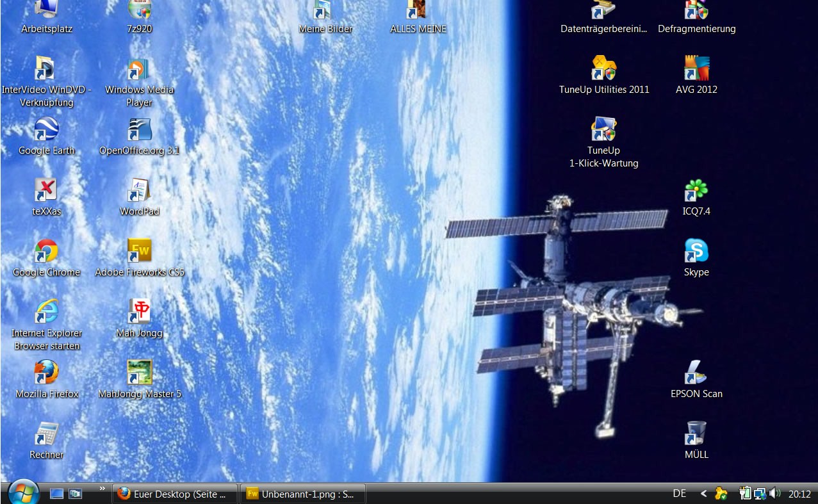The image size is (818, 504).
Task: Click the TuneUp tray icon
Action: (x=721, y=494)
